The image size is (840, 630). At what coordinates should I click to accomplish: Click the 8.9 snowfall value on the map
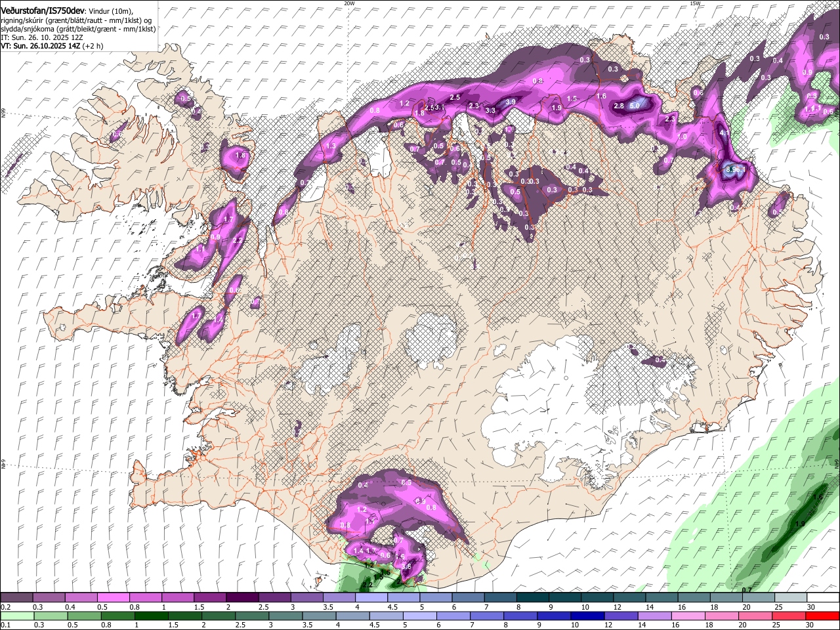pyautogui.click(x=732, y=169)
